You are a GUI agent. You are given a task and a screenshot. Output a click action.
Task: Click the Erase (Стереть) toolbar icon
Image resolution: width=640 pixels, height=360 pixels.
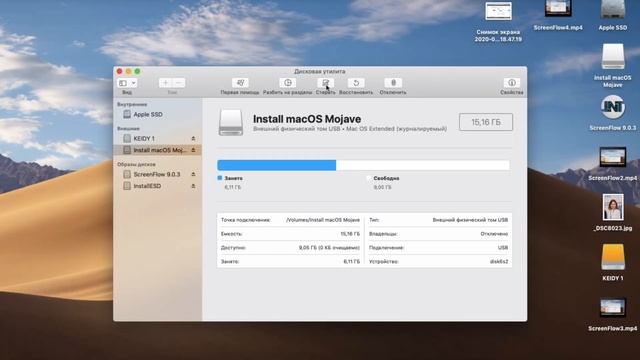click(x=325, y=83)
